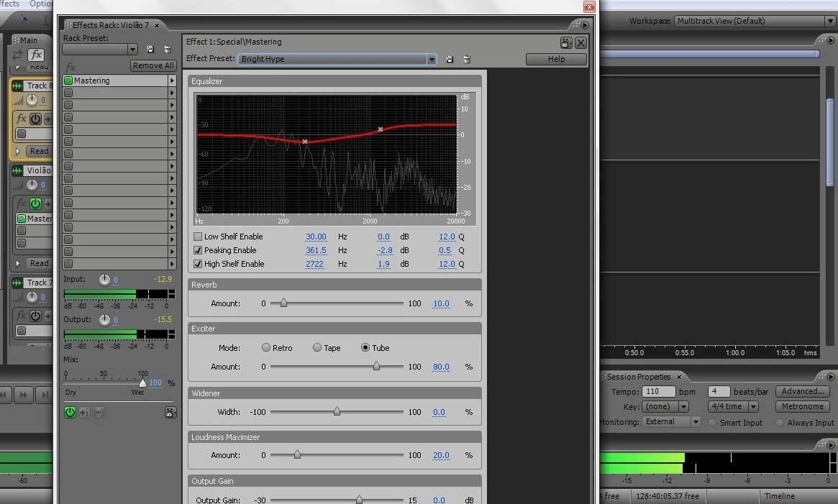Adjust the Exciter Amount slider
Screen dimensions: 838x504
[377, 366]
